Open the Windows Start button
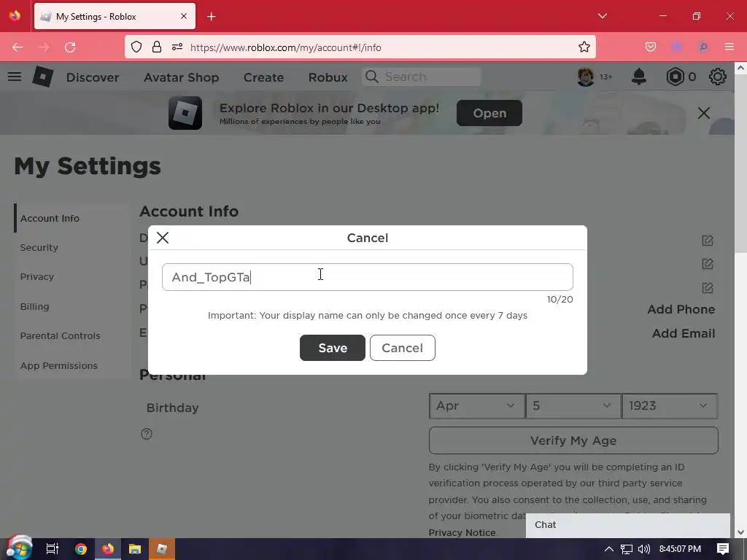 click(x=19, y=548)
